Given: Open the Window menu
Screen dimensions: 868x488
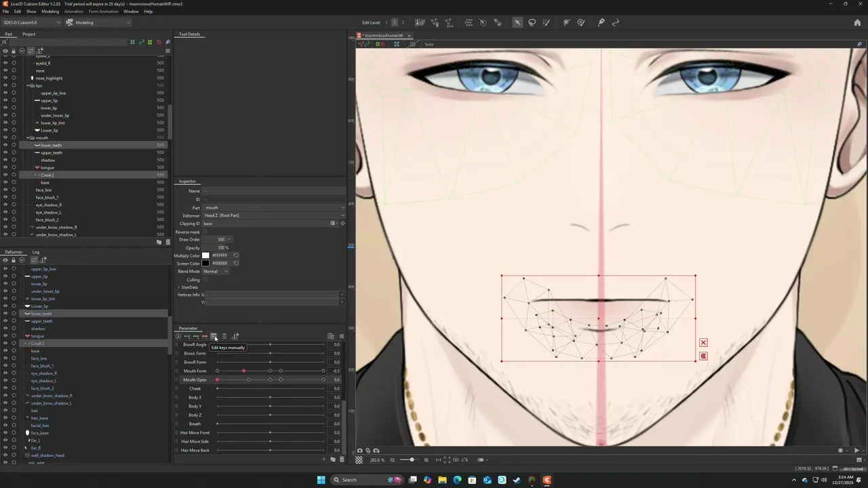Looking at the screenshot, I should [131, 12].
